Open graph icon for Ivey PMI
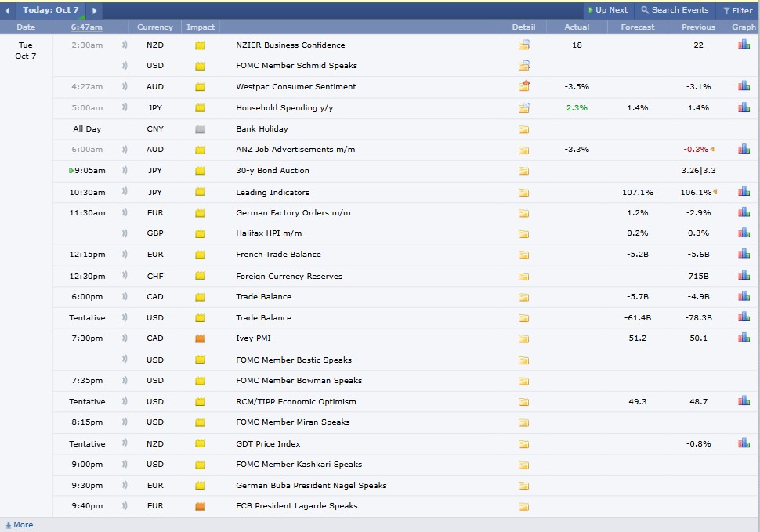 (743, 338)
